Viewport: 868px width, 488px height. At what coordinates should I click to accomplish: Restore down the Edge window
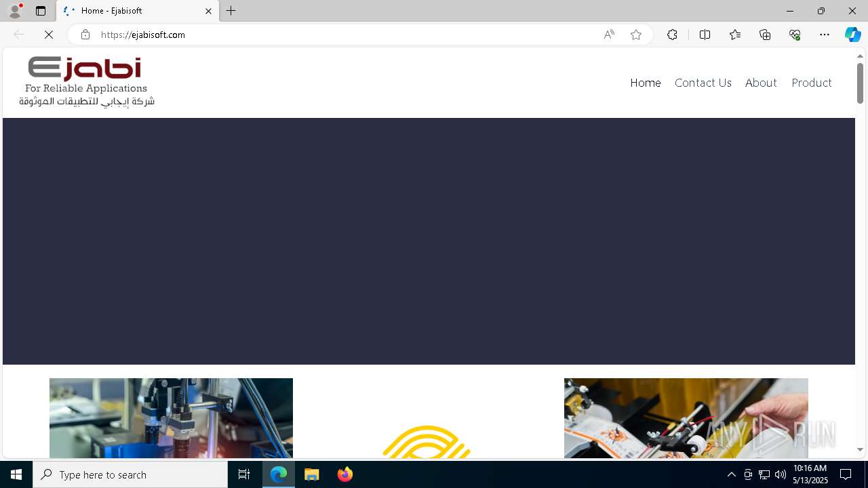(821, 11)
